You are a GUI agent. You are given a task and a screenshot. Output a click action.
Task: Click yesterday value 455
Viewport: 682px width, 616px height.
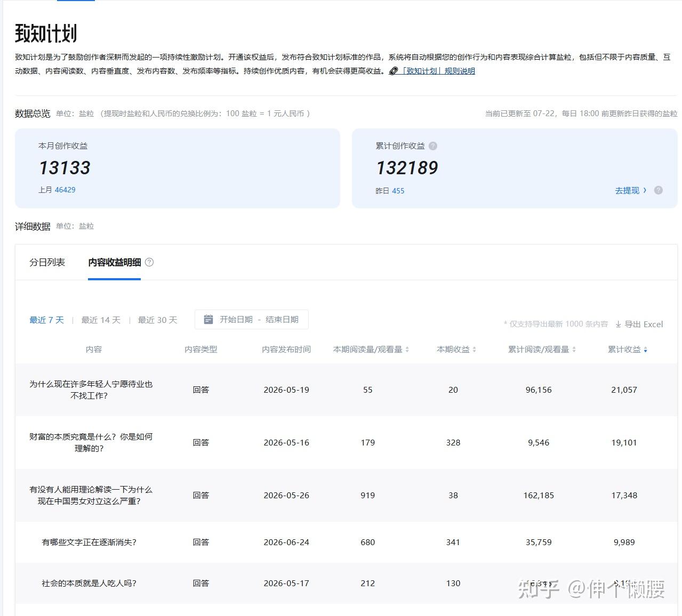tap(398, 191)
